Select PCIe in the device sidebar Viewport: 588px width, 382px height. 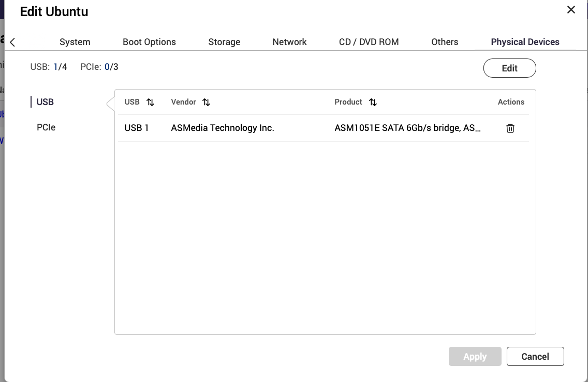46,127
